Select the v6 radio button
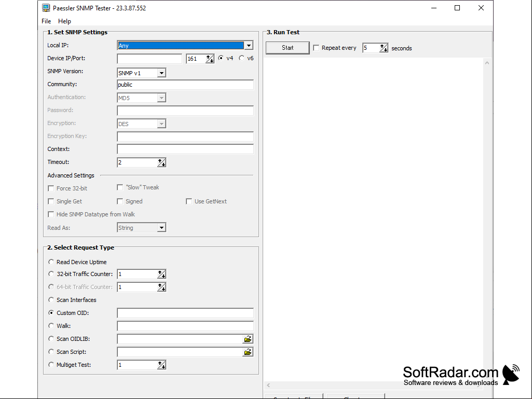The image size is (532, 399). (241, 58)
